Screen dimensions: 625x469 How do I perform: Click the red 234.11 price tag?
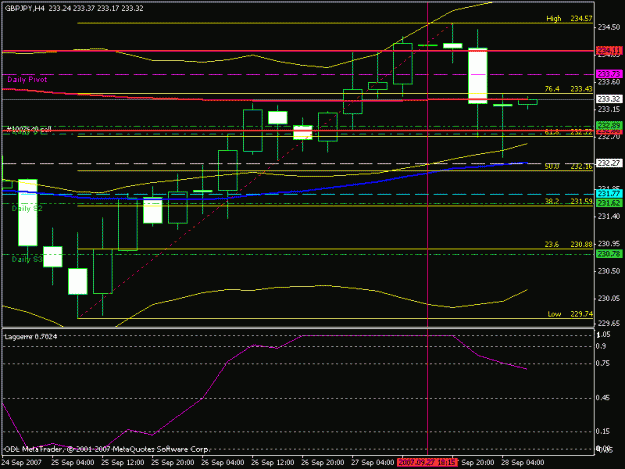pyautogui.click(x=609, y=51)
